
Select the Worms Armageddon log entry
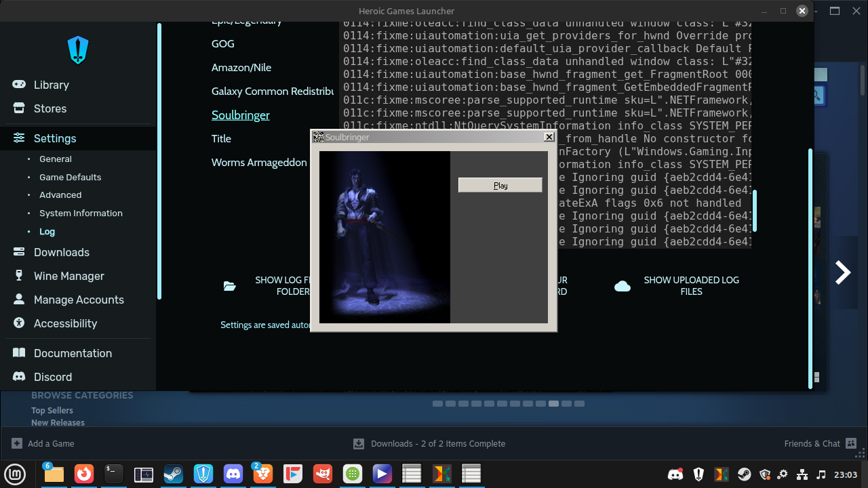259,162
